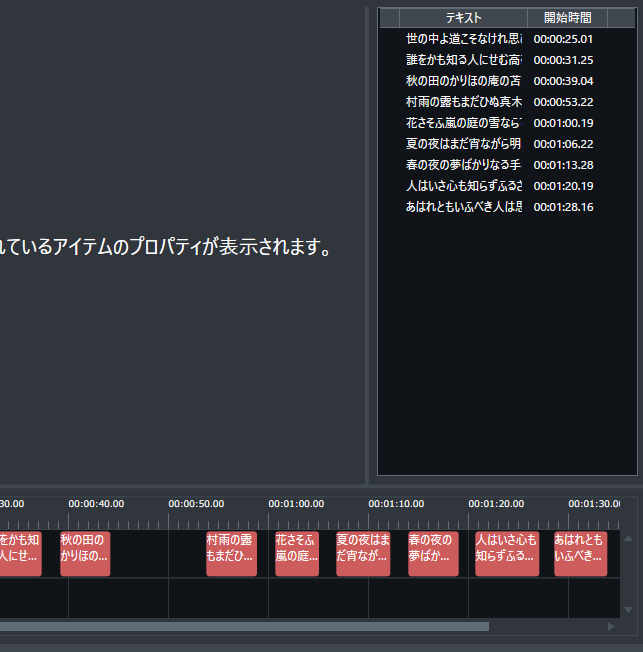
Task: Select timeline clip 花さそふ嵐の庭...
Action: [x=297, y=553]
